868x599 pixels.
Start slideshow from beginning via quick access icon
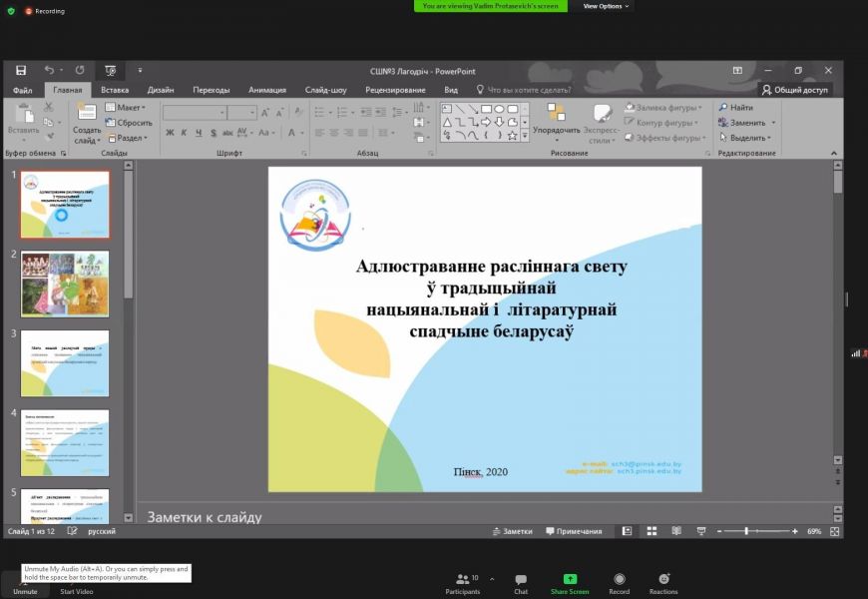[x=110, y=71]
